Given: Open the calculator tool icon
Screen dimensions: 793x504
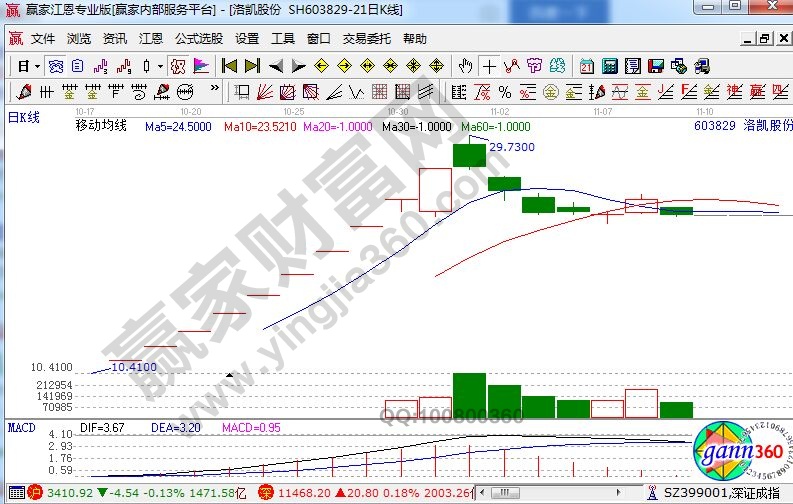Looking at the screenshot, I should [609, 66].
